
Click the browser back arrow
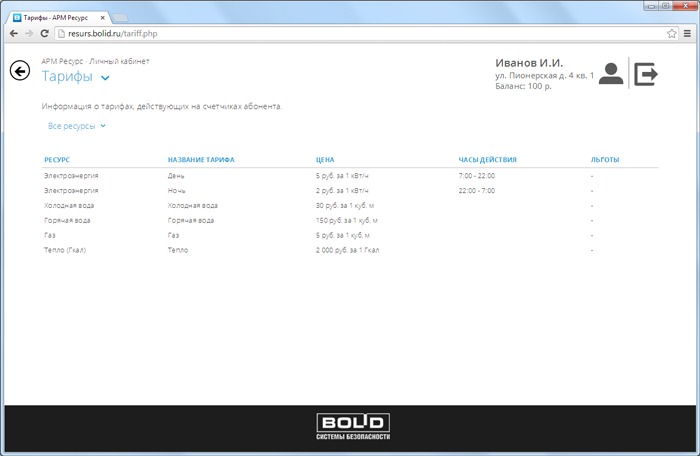coord(13,33)
